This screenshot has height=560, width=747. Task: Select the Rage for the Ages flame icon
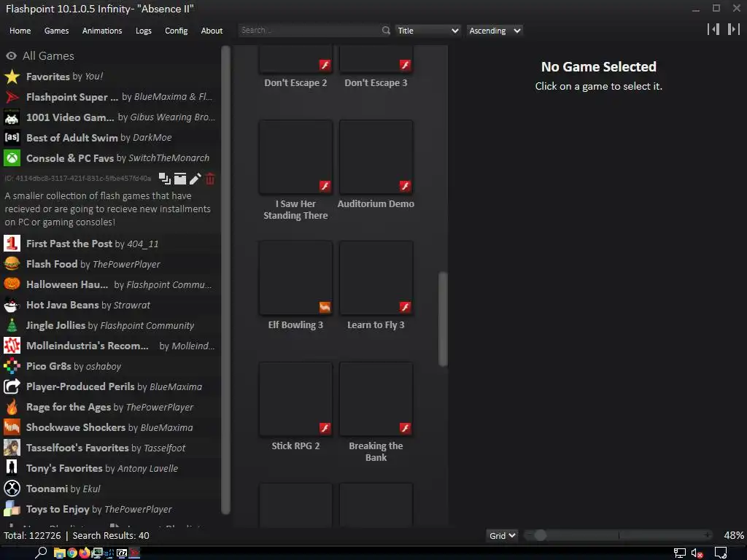click(x=12, y=407)
